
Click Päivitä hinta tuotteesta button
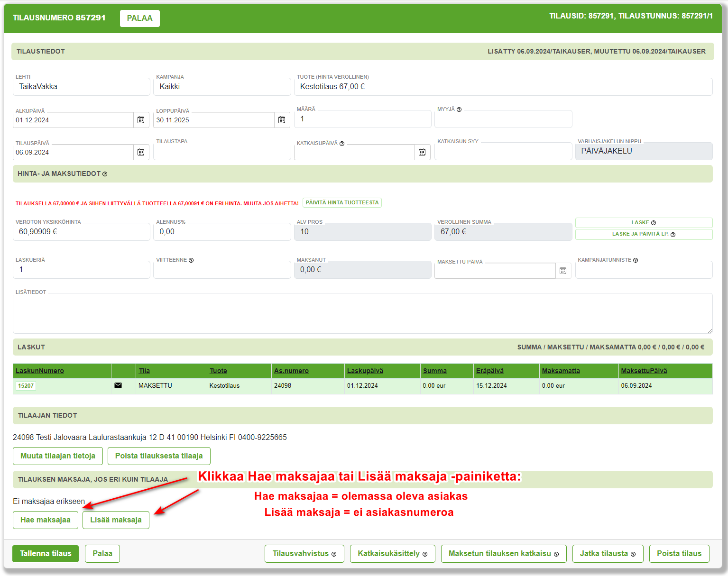342,202
